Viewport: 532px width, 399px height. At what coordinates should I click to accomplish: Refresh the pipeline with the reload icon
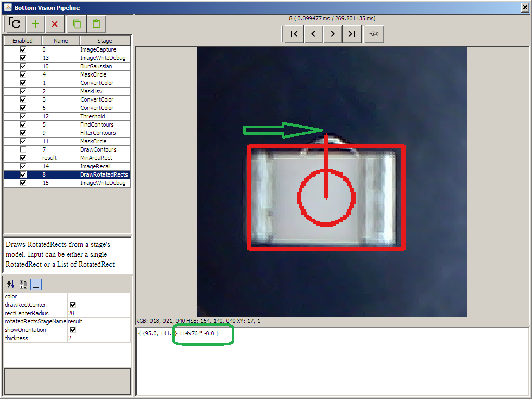pyautogui.click(x=16, y=24)
